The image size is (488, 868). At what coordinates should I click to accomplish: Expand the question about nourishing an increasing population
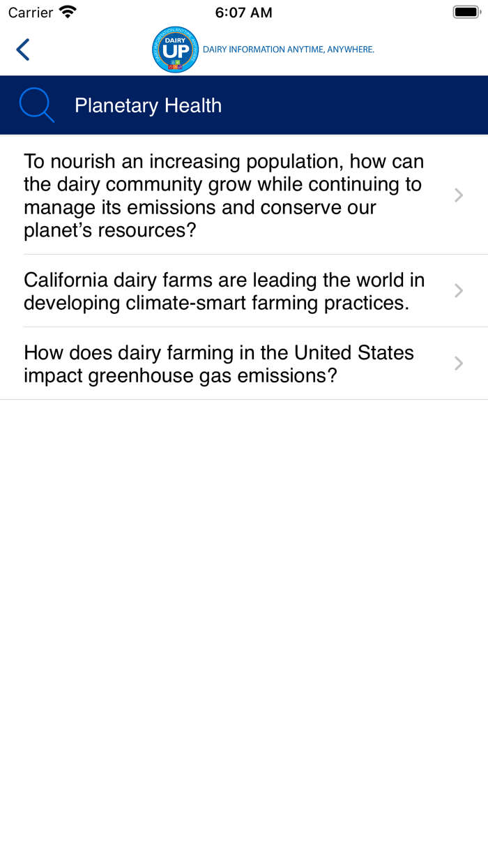point(223,195)
